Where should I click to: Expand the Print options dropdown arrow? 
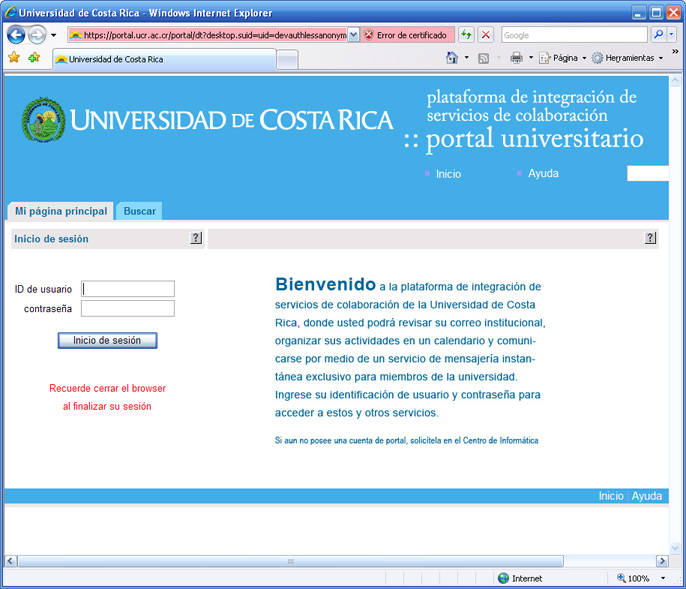point(531,58)
